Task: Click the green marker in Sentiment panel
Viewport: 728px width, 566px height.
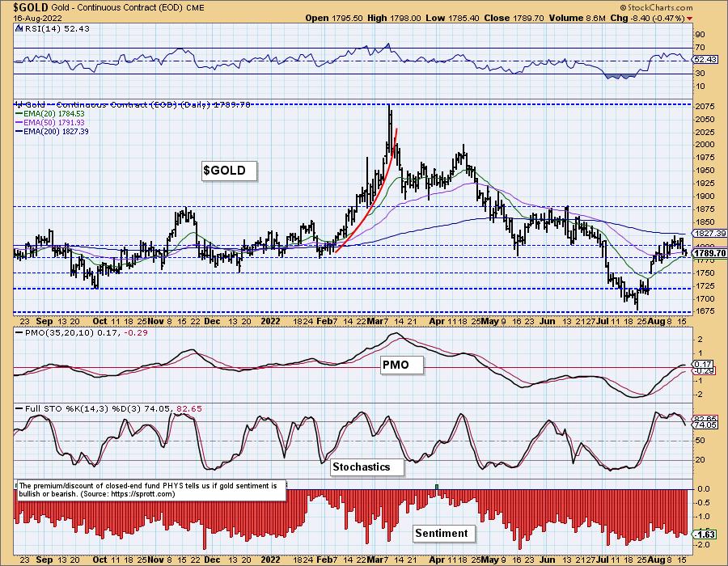Action: click(437, 487)
